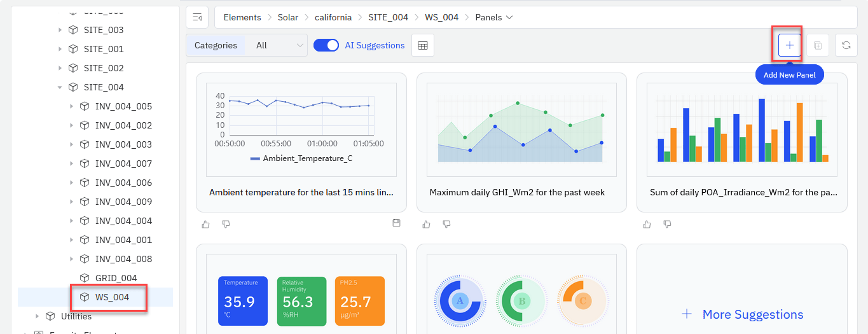This screenshot has width=868, height=334.
Task: Save the Ambient temperature panel suggestion
Action: pyautogui.click(x=396, y=223)
